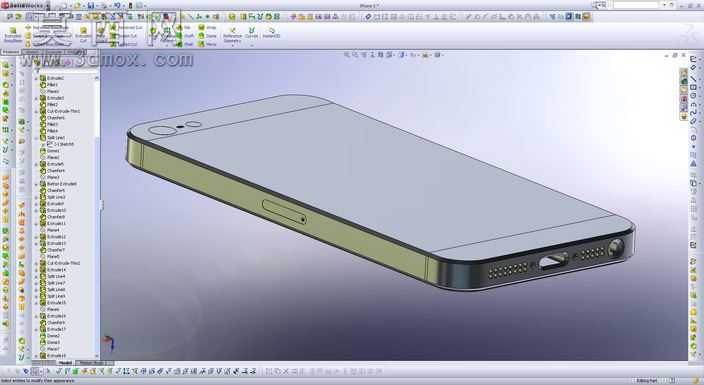Select the Rib feature tool
Viewport: 704px width, 385px height.
[184, 27]
